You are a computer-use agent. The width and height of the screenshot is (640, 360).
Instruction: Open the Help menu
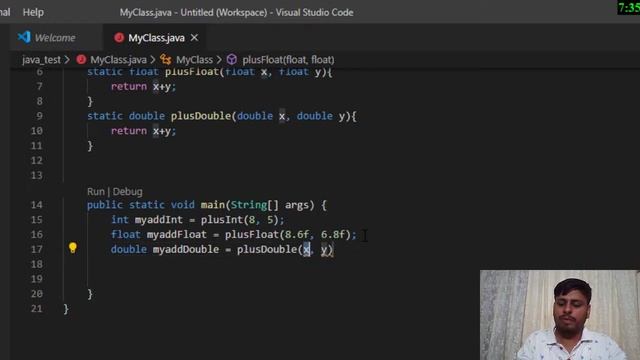(33, 12)
